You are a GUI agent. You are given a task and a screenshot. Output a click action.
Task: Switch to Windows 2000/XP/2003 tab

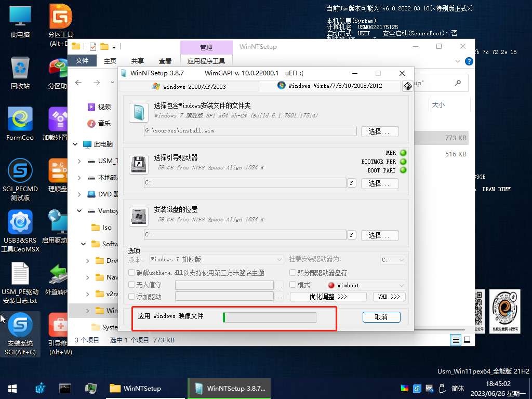189,87
